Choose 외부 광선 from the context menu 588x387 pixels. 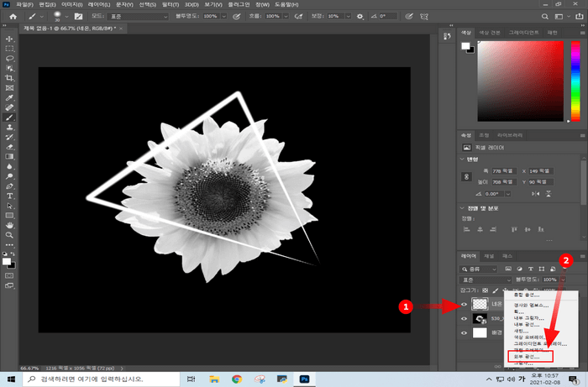(x=528, y=356)
